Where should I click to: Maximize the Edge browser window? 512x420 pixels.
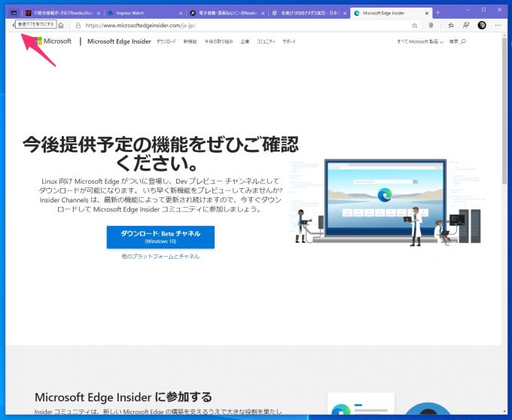pyautogui.click(x=484, y=10)
